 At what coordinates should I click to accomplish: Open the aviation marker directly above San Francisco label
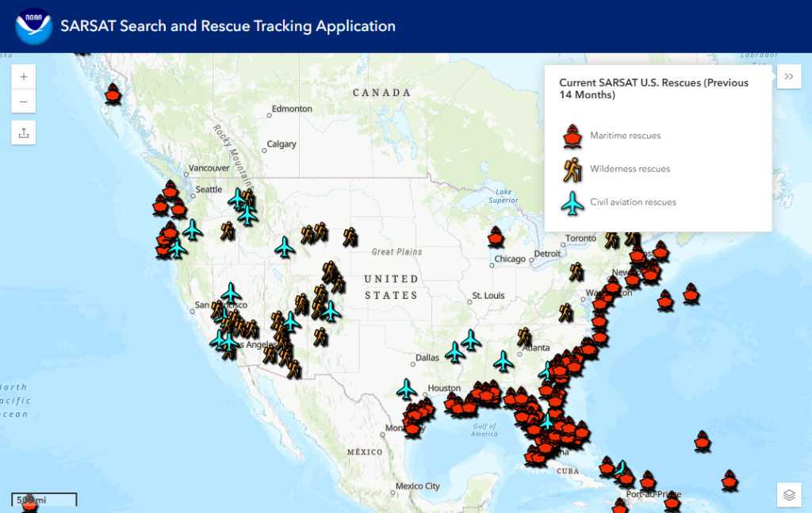tap(231, 293)
